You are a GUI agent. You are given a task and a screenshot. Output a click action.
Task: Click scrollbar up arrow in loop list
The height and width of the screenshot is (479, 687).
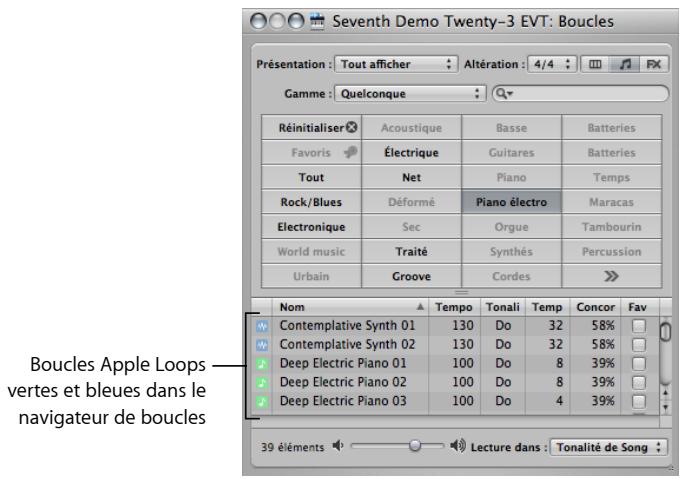coord(665,393)
